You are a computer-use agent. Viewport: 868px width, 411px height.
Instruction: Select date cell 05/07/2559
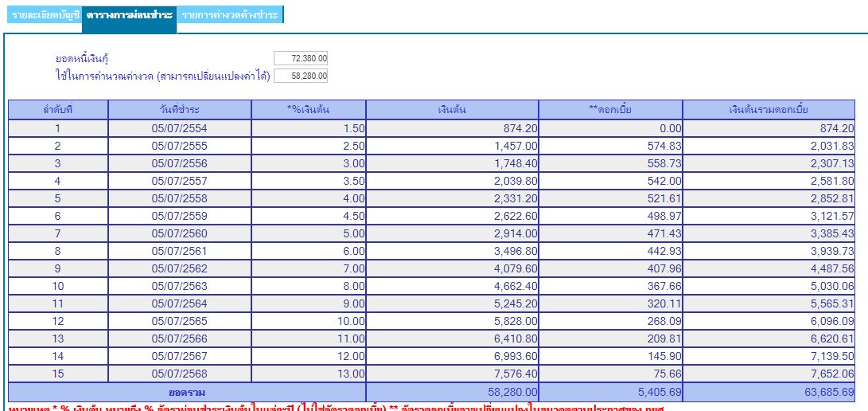(179, 216)
